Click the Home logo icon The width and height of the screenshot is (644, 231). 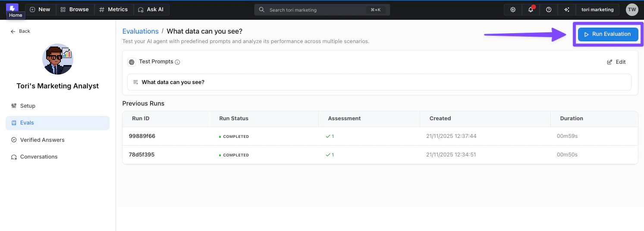click(13, 7)
